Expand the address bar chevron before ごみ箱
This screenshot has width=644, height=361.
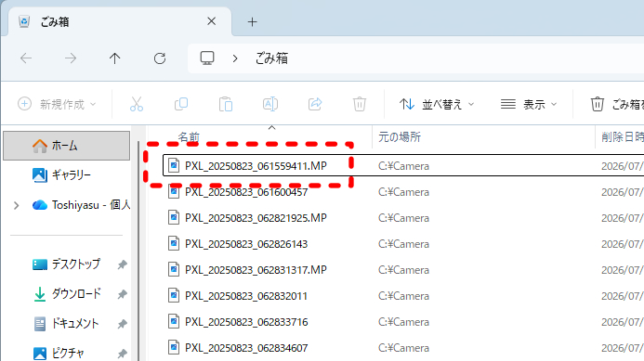click(x=235, y=58)
